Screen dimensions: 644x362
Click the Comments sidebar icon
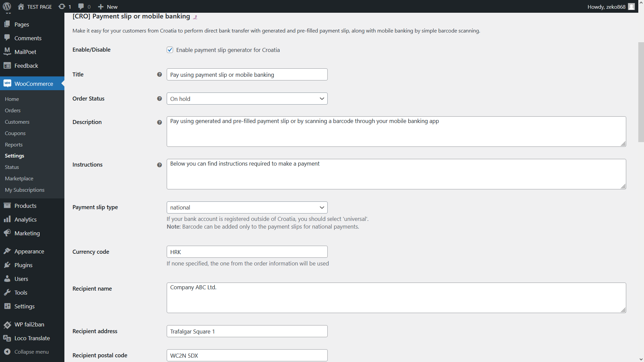7,38
